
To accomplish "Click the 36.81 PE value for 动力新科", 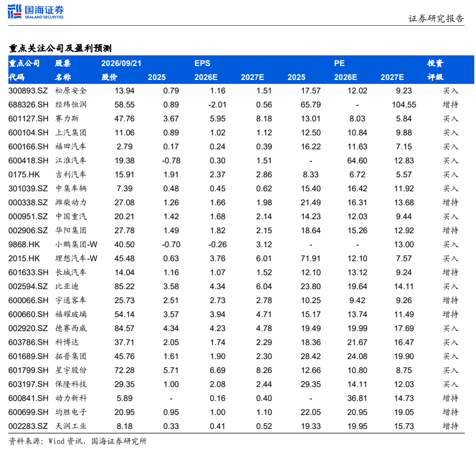I will pyautogui.click(x=358, y=398).
